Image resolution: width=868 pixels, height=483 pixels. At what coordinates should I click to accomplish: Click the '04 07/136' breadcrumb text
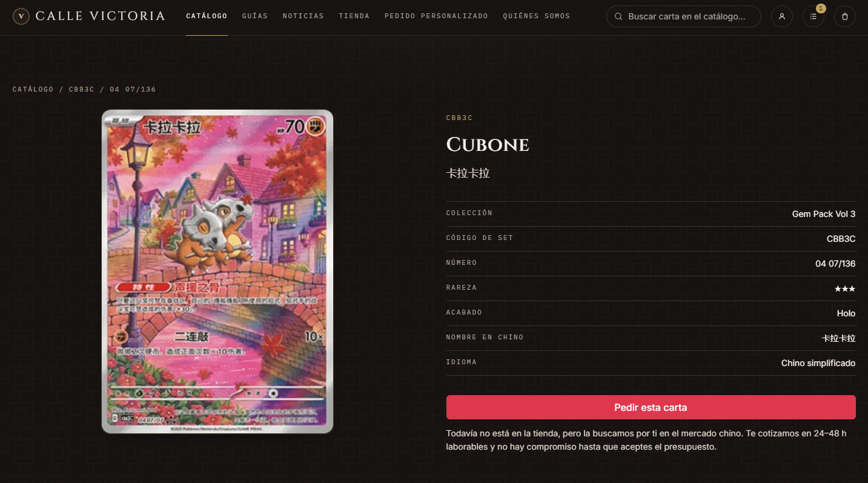click(x=133, y=89)
